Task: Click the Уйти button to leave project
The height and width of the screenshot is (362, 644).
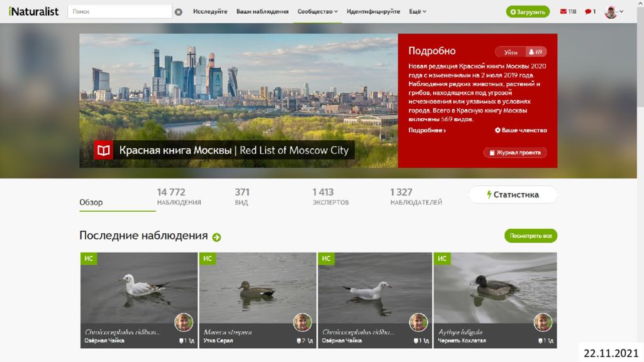Action: [511, 52]
